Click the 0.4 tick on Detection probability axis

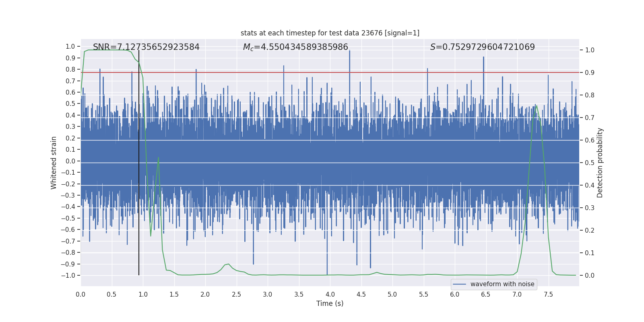(x=590, y=186)
